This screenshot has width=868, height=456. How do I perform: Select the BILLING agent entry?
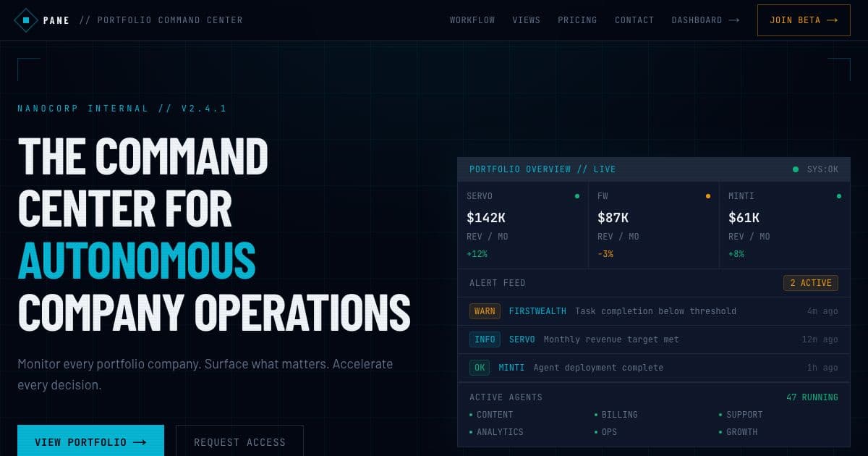pyautogui.click(x=616, y=415)
